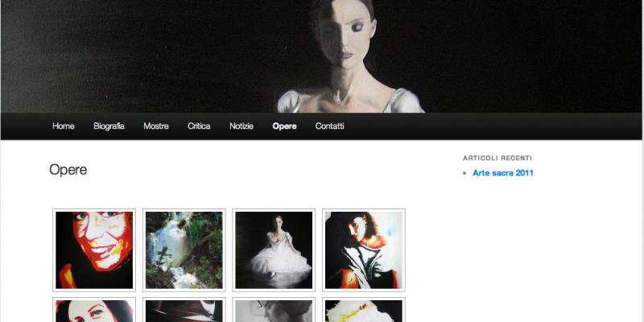Click the bullet beside Arte sacra 2011

click(x=465, y=174)
